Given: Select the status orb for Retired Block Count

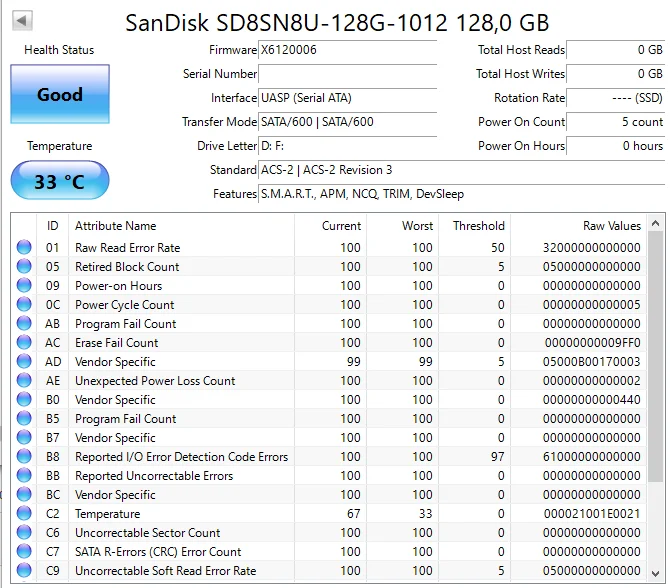Looking at the screenshot, I should tap(24, 266).
